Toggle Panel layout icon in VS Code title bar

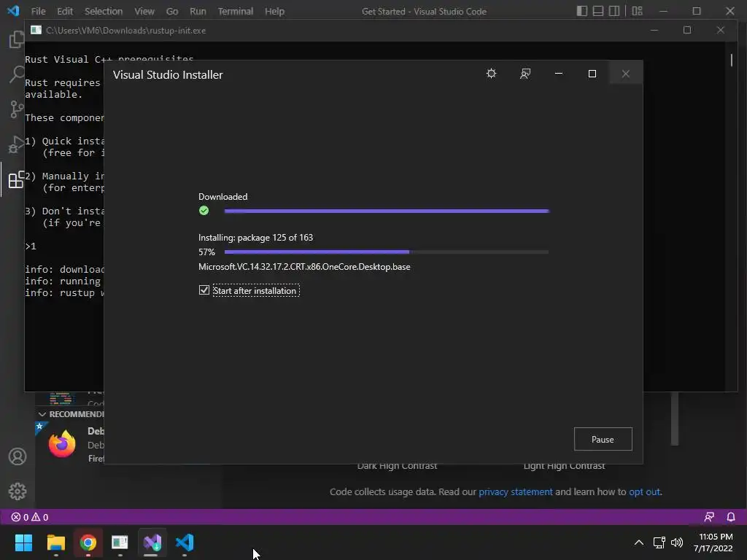click(598, 11)
